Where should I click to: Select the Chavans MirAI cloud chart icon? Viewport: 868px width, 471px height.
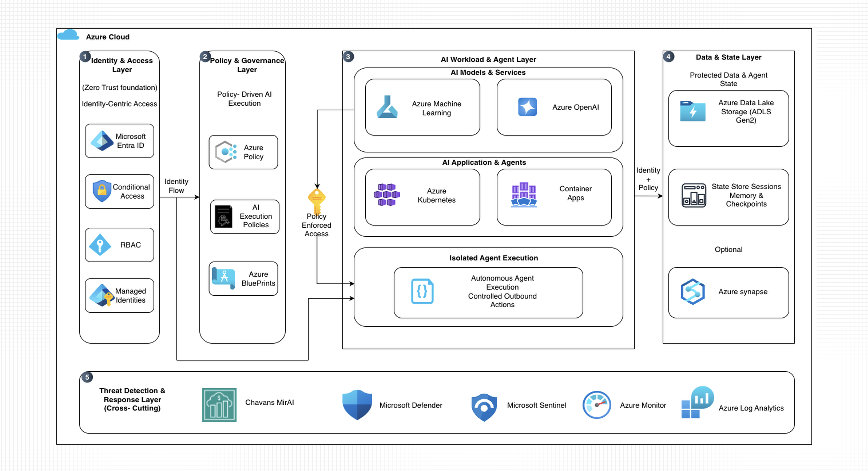(219, 405)
